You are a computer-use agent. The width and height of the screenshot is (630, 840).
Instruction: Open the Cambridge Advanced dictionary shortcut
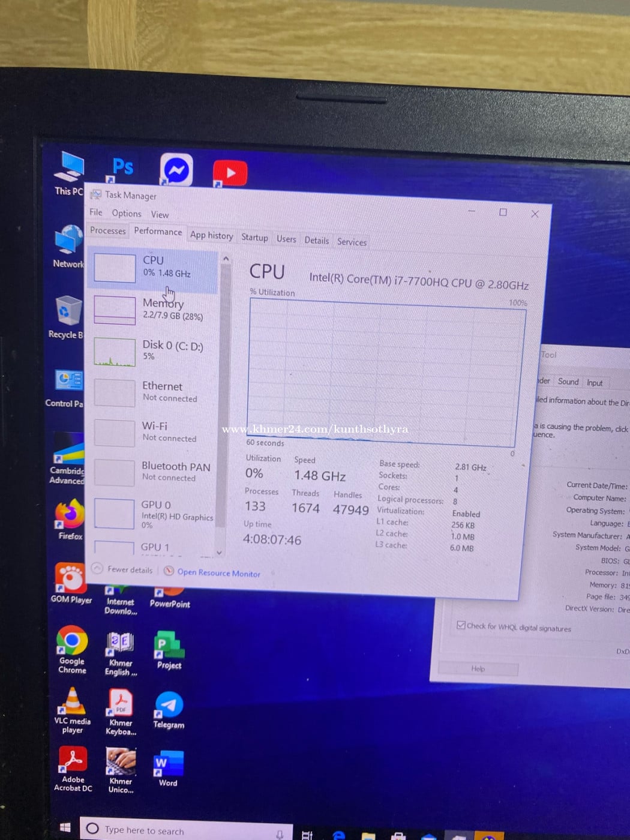pos(67,459)
